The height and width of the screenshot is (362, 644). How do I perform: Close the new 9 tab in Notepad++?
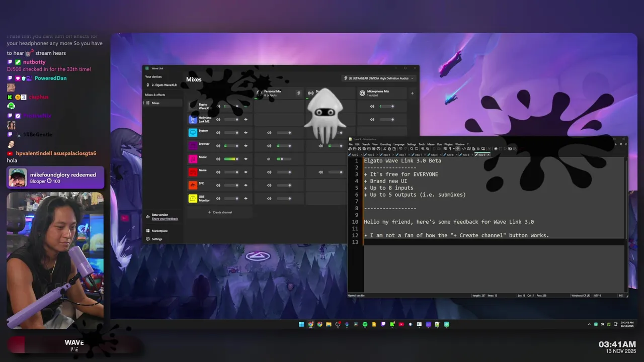488,155
